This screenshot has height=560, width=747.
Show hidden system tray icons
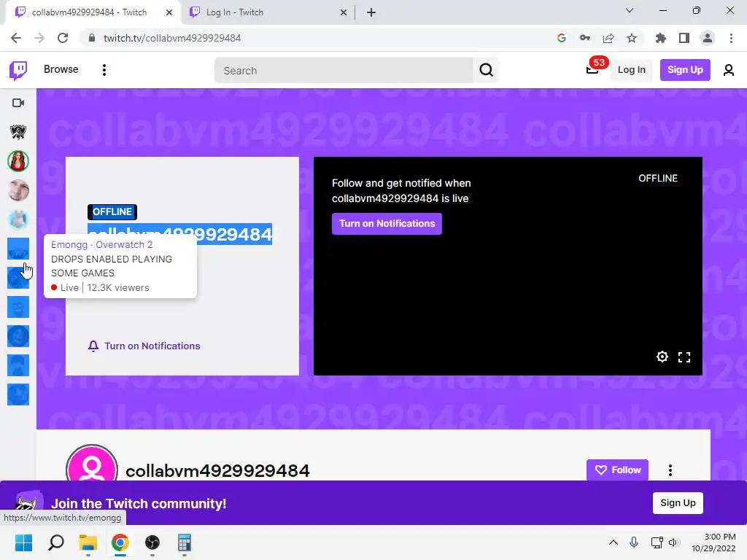(x=613, y=542)
